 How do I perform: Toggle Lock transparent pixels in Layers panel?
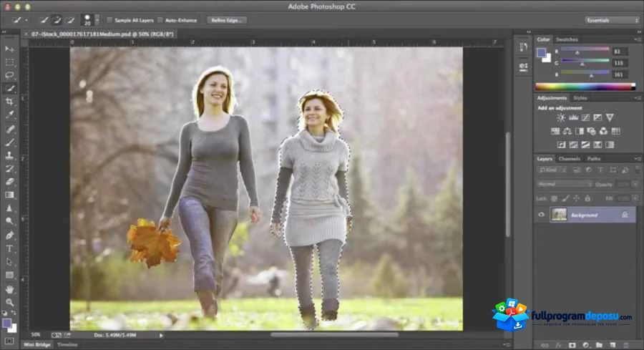(554, 198)
